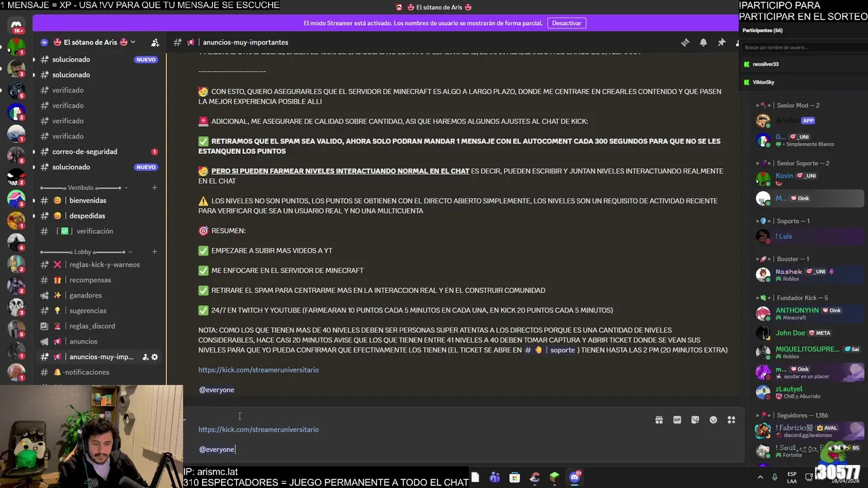Send a gift icon in message box

[x=658, y=420]
